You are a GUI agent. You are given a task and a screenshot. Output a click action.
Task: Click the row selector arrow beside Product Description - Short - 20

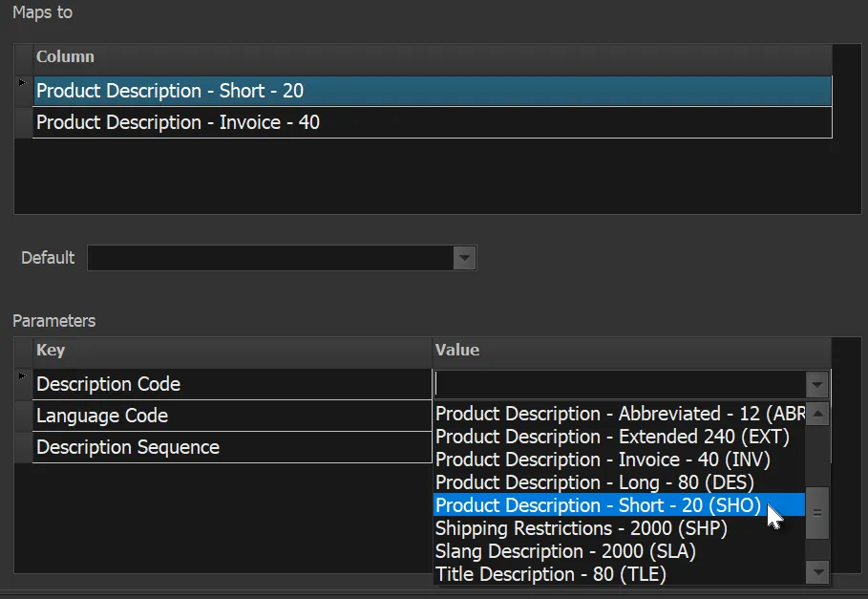click(x=22, y=85)
